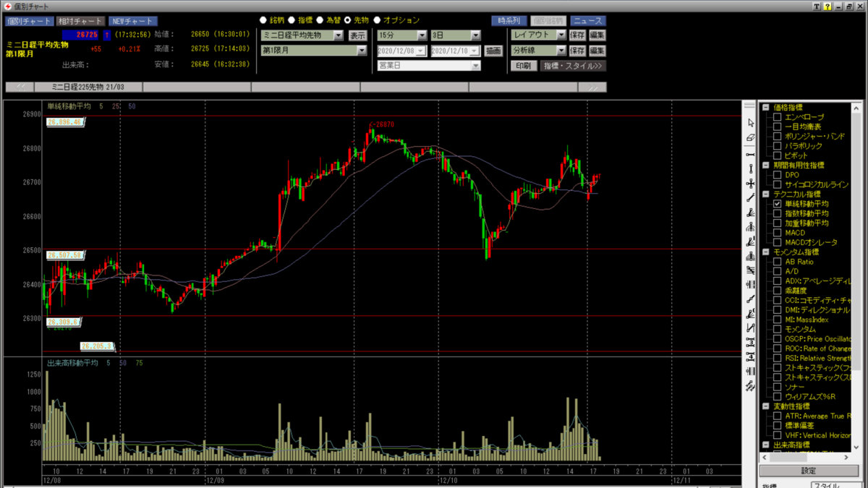Select the 為替 radio button
Viewport: 868px width, 488px height.
[x=320, y=20]
